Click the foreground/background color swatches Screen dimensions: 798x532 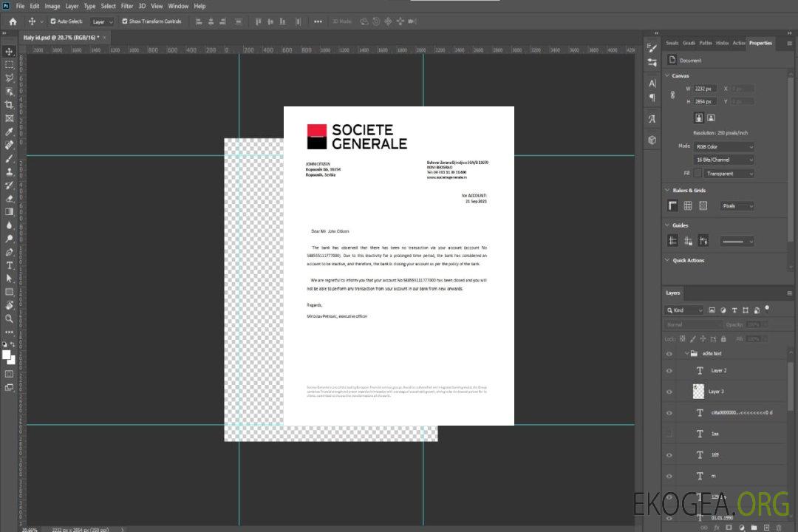[x=9, y=358]
